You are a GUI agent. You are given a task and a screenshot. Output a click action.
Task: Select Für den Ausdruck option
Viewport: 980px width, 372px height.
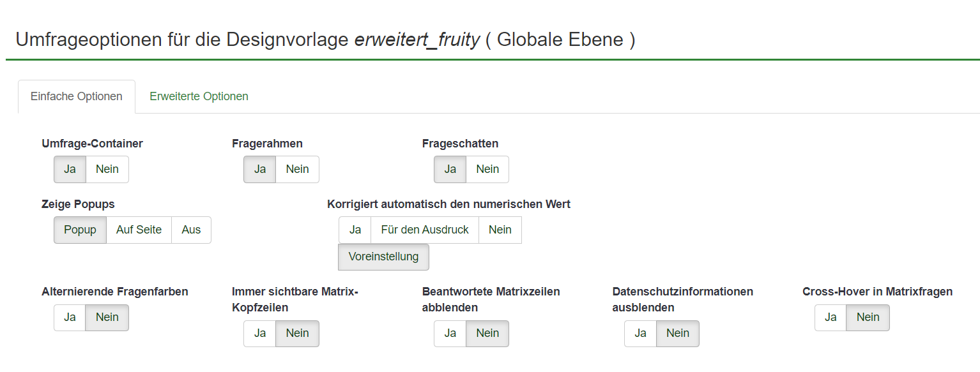(x=425, y=230)
